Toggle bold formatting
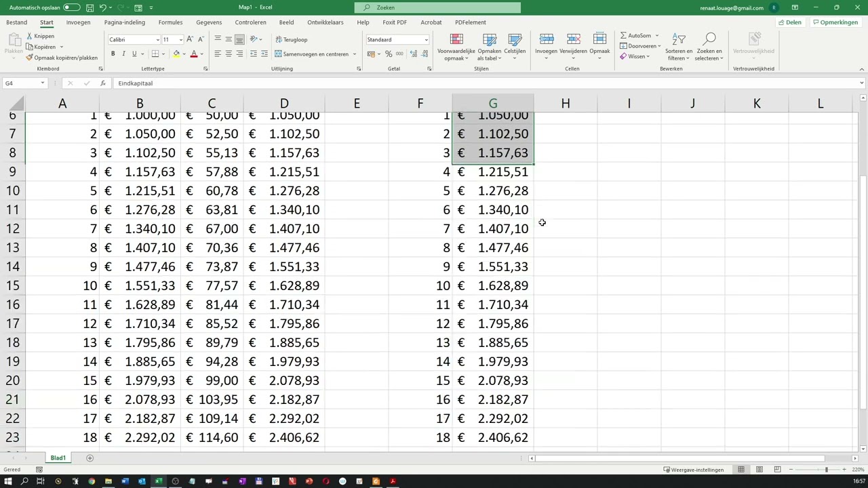The image size is (868, 488). pyautogui.click(x=113, y=54)
